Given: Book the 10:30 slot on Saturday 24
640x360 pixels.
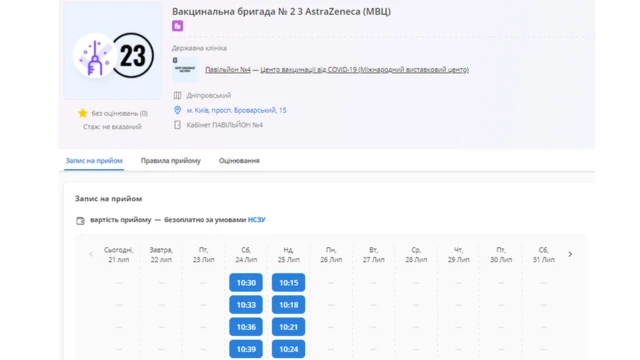Looking at the screenshot, I should click(x=246, y=283).
